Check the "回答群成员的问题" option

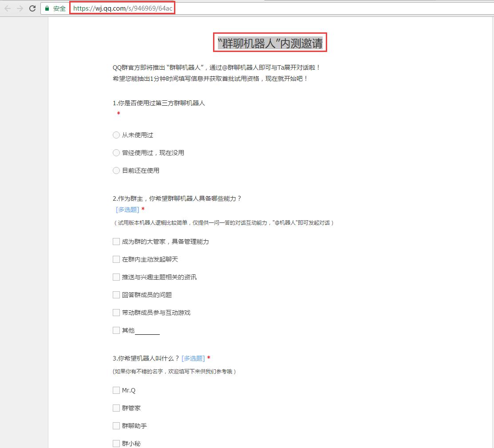coord(116,295)
